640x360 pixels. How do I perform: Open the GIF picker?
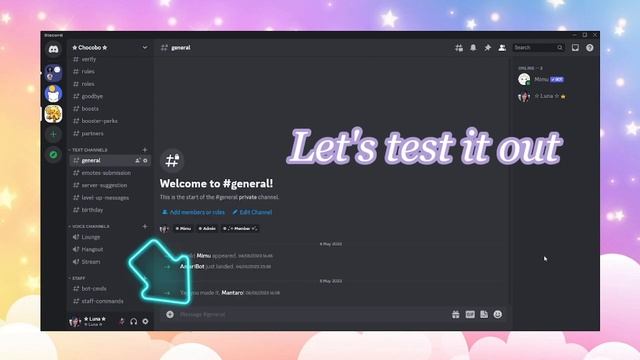[x=470, y=314]
